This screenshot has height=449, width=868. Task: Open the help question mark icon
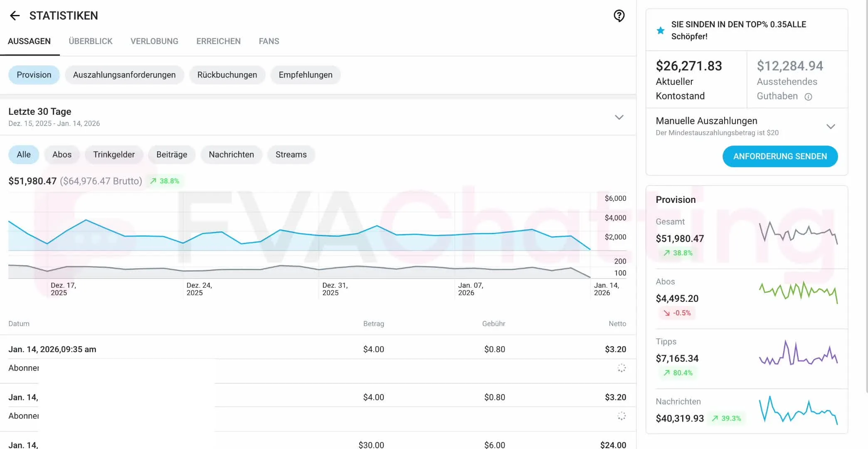coord(619,16)
